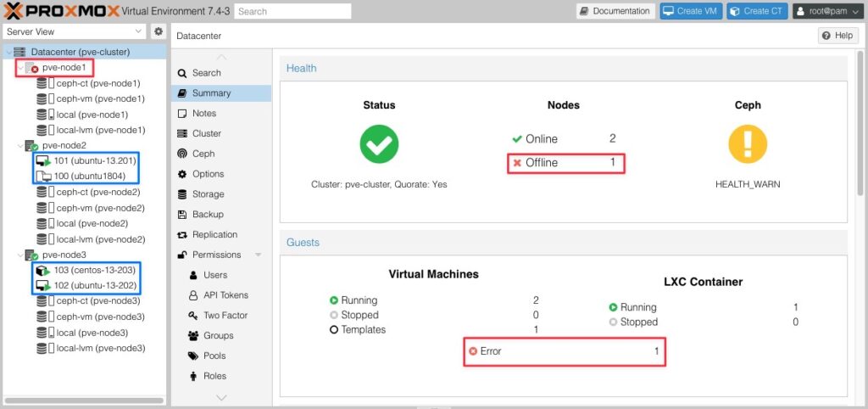Open the Cluster menu item
Viewport: 868px width, 409px height.
click(x=221, y=133)
